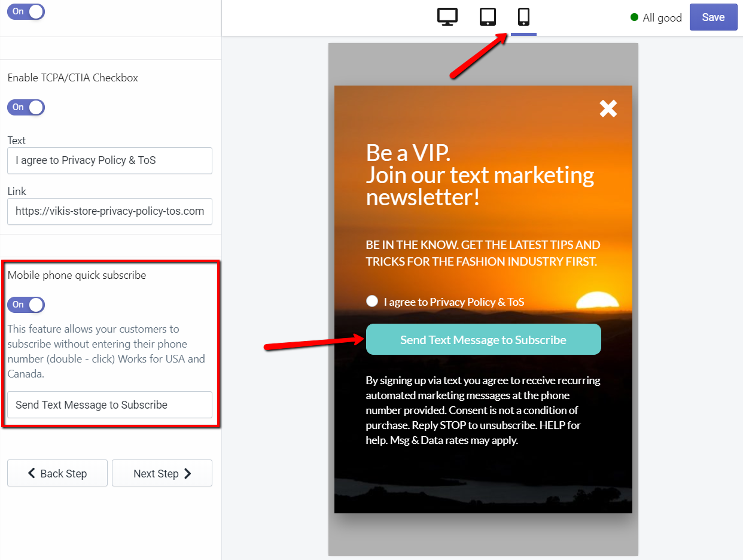Click the privacy policy Link field

[x=109, y=211]
